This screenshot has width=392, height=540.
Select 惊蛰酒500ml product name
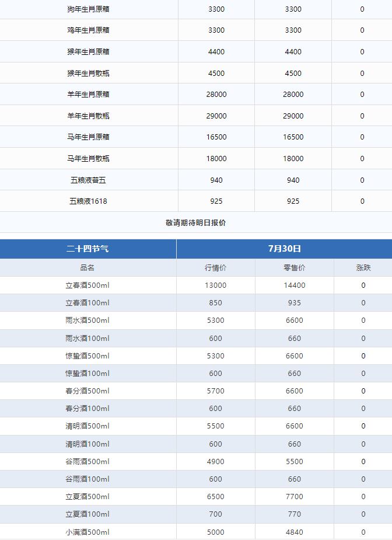pyautogui.click(x=87, y=356)
